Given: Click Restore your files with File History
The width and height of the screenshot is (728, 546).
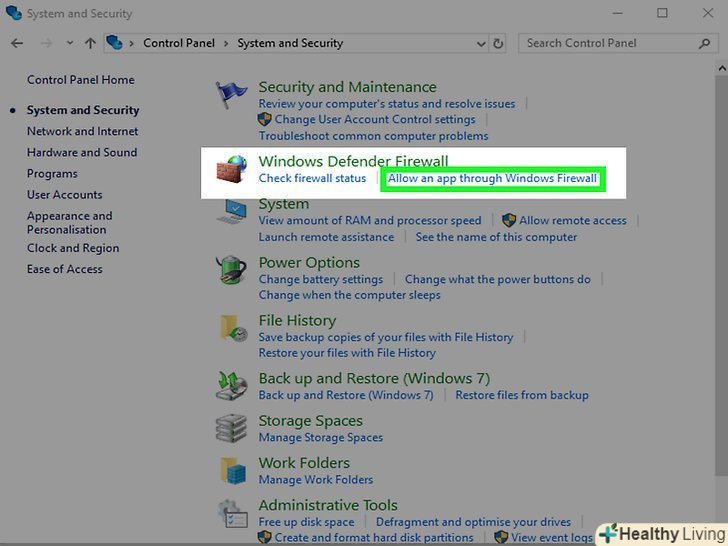Looking at the screenshot, I should pos(347,353).
